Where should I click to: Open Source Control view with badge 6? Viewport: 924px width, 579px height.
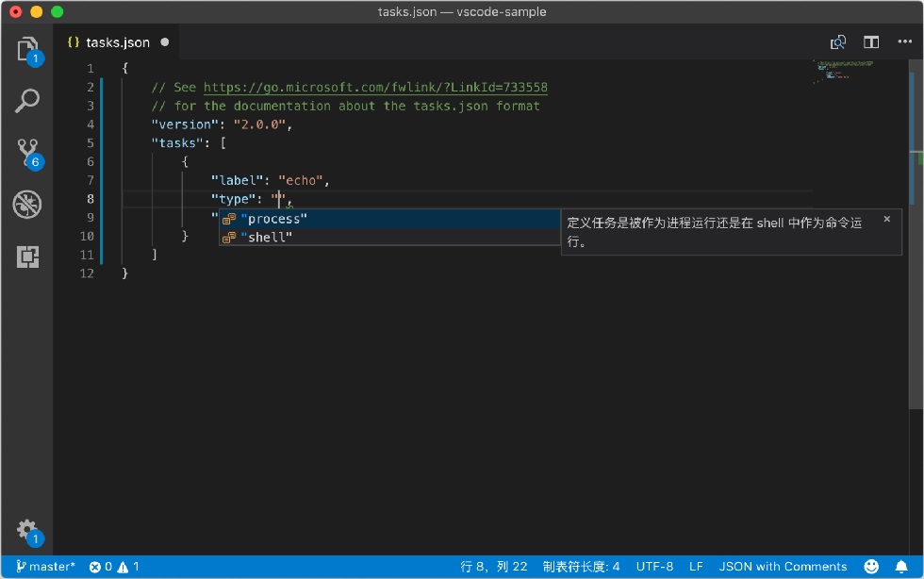(27, 154)
